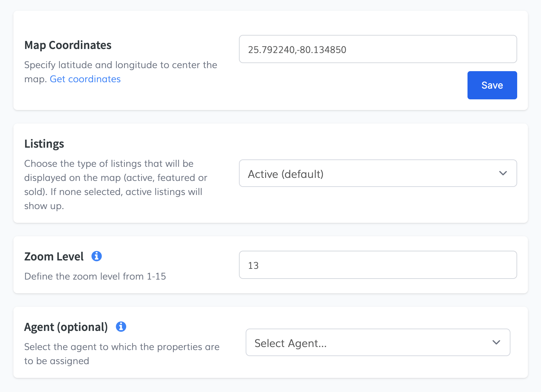Click the Listings section heading
Viewport: 541px width, 392px height.
(44, 144)
